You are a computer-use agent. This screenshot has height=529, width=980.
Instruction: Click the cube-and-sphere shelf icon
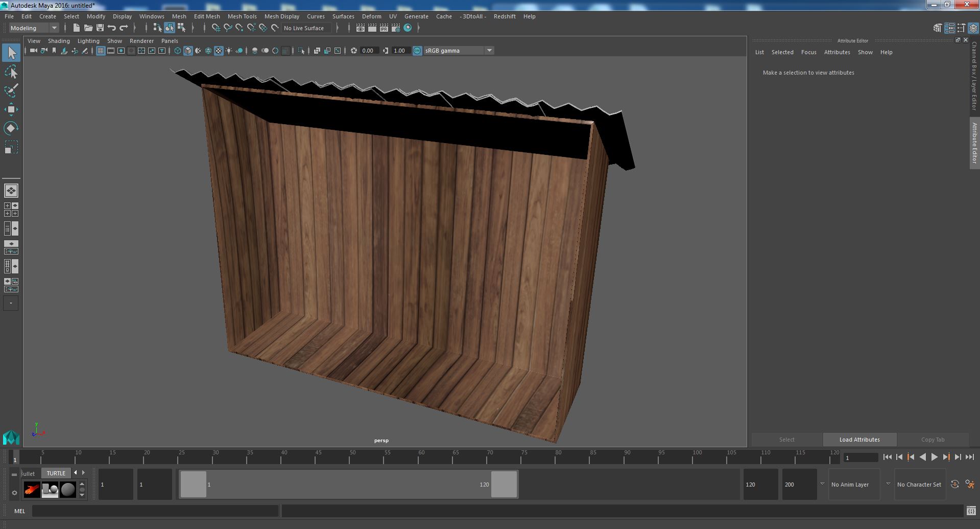[x=50, y=490]
